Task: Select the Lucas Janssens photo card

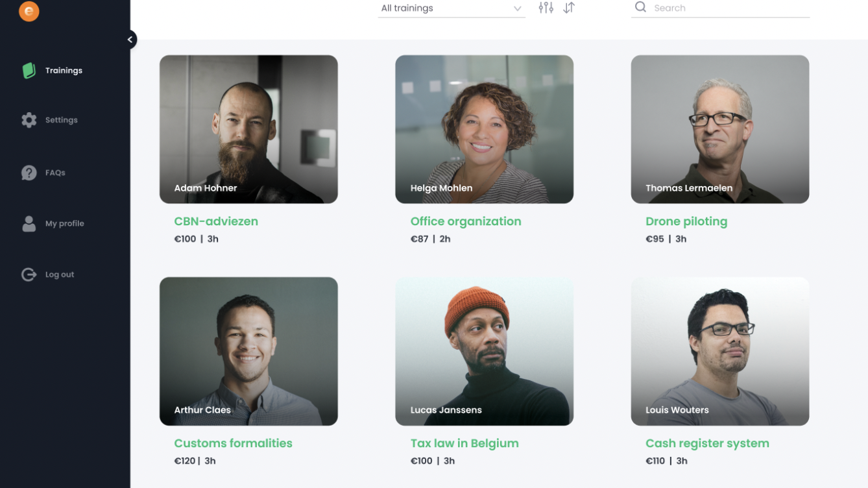Action: point(484,351)
